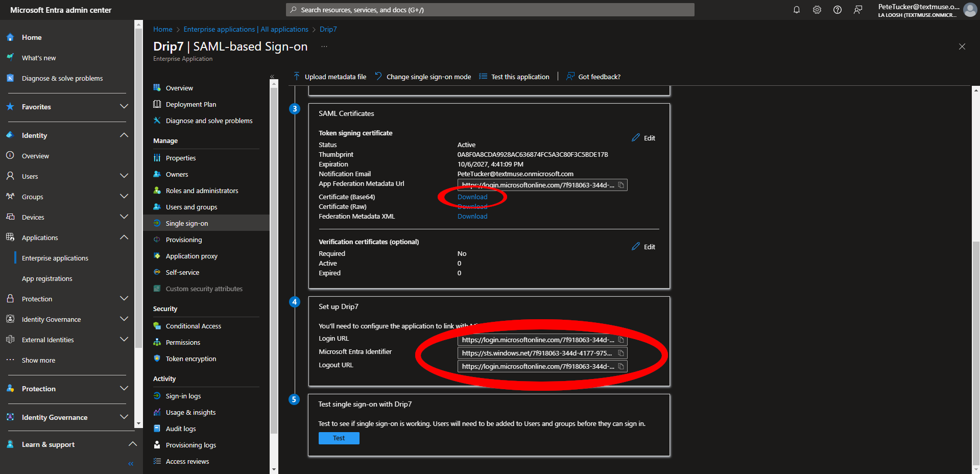Download the Federation Metadata XML
Viewport: 980px width, 474px height.
tap(472, 216)
